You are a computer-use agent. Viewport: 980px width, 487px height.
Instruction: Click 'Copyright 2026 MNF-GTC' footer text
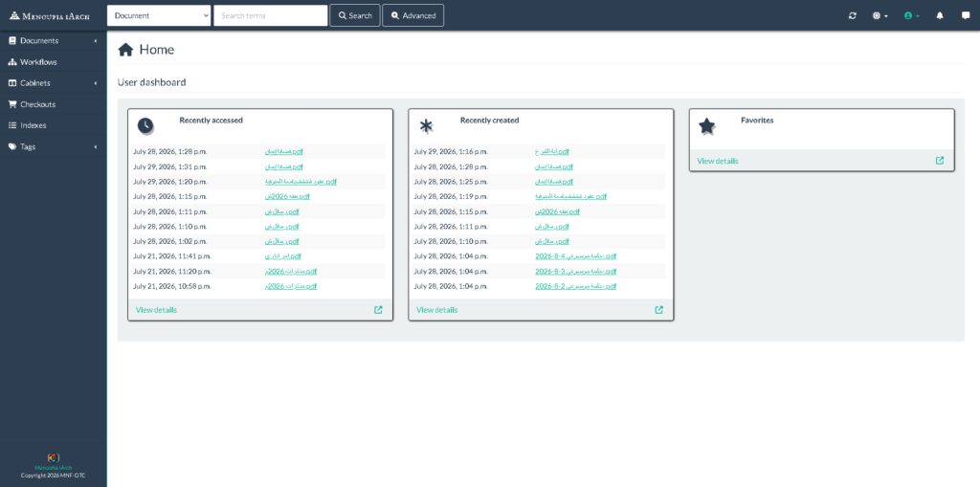point(54,476)
